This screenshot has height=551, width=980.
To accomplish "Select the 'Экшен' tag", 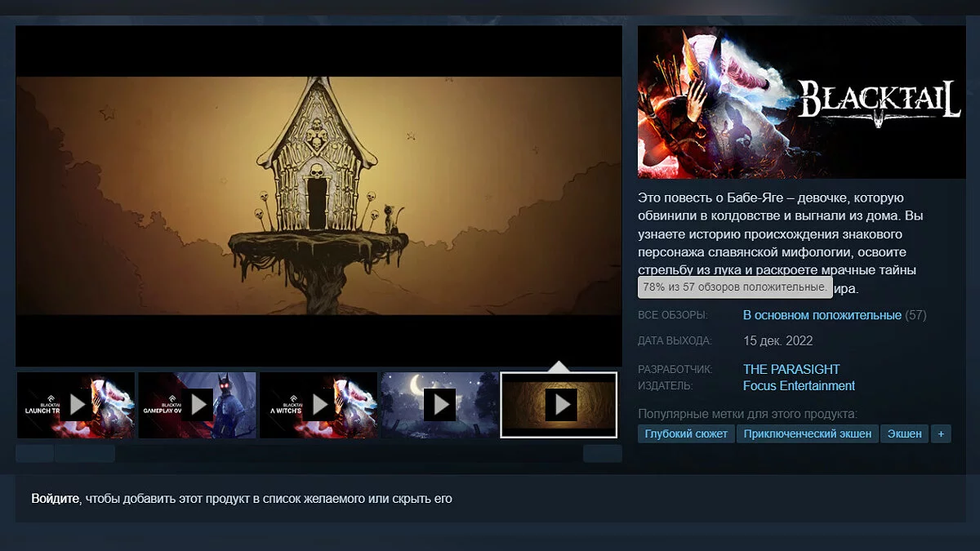I will 904,433.
